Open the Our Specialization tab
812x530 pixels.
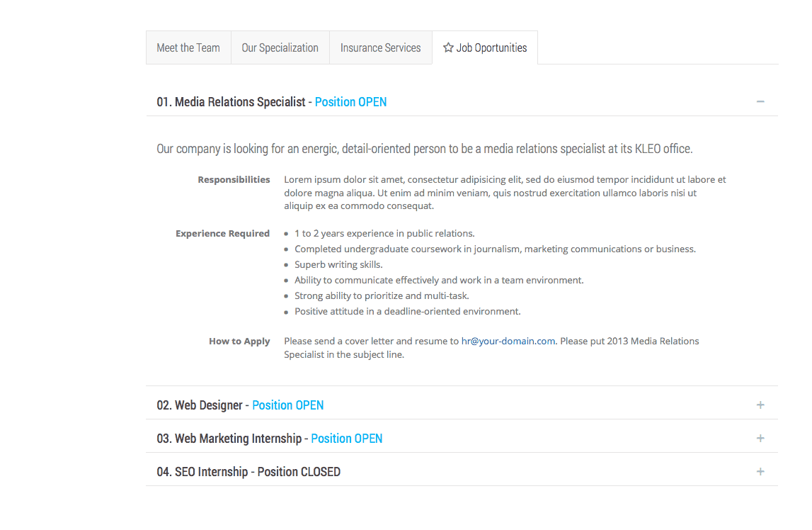click(280, 47)
